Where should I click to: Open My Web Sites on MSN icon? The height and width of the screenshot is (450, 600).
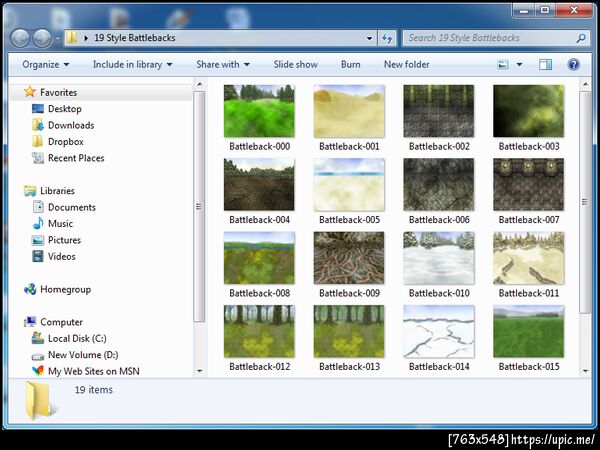tap(38, 370)
